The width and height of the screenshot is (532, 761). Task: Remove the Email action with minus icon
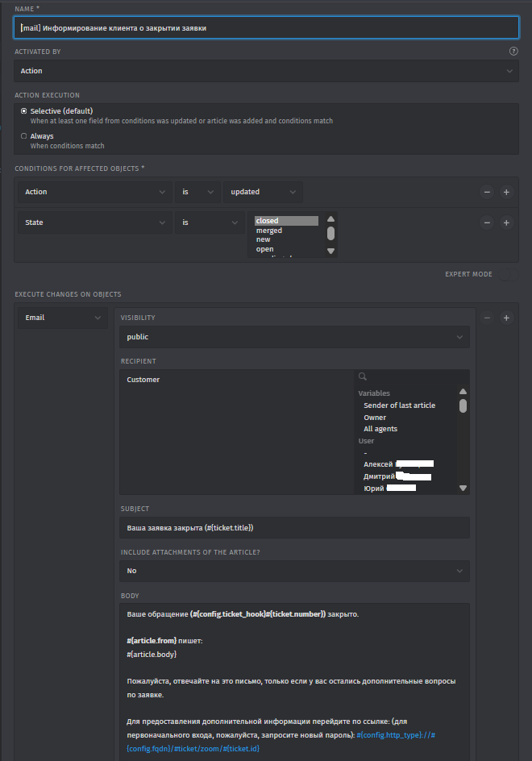pos(487,318)
